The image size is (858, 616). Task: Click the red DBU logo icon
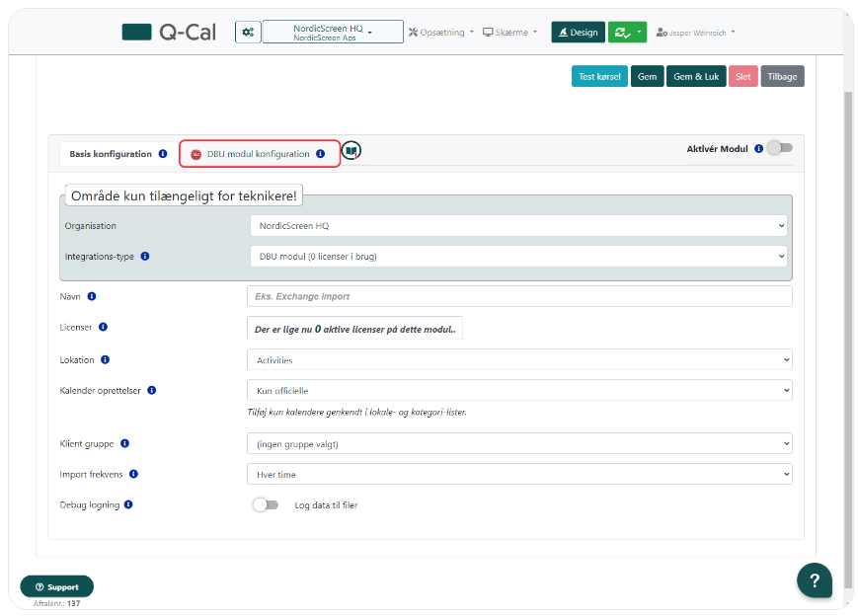point(195,154)
